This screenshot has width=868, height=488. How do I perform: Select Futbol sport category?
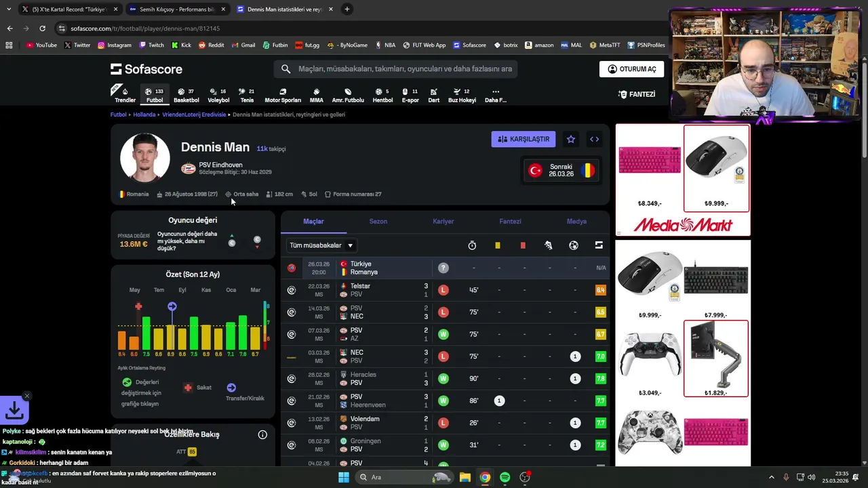pyautogui.click(x=155, y=95)
